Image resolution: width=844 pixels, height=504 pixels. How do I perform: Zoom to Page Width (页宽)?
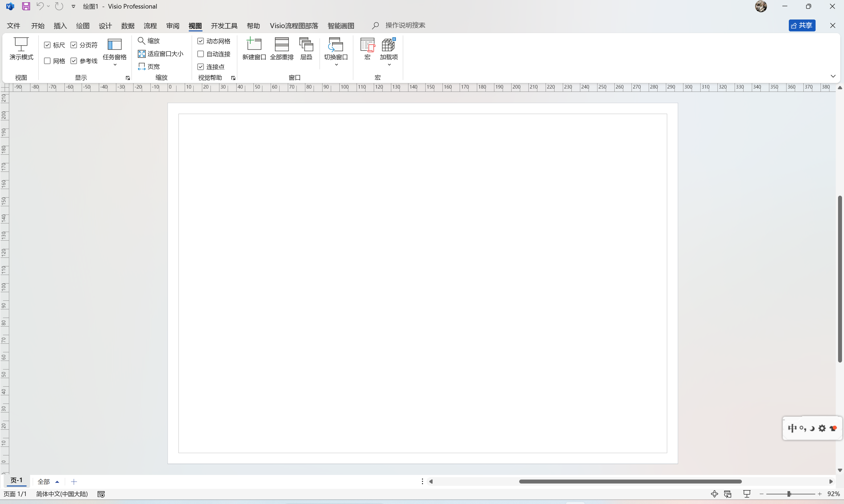click(x=149, y=66)
